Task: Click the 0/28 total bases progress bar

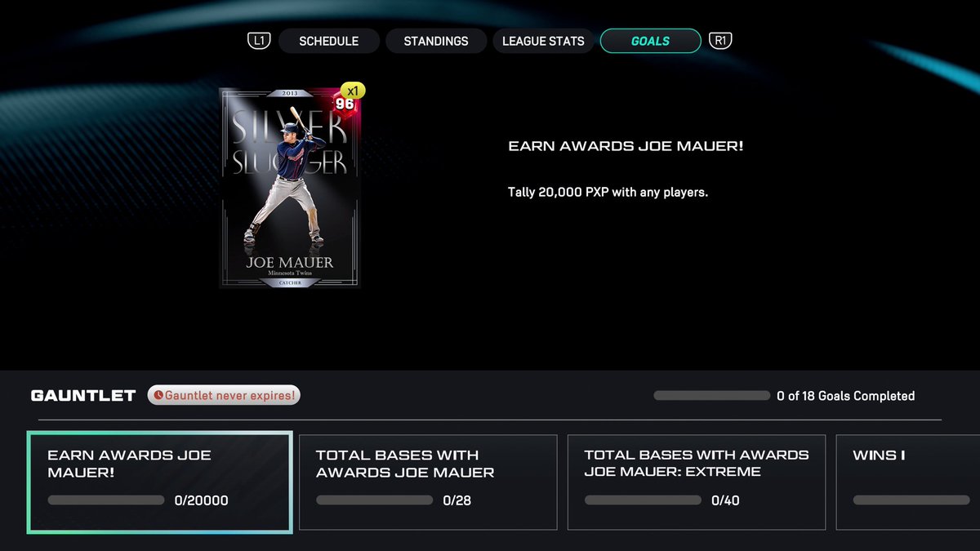Action: 375,500
